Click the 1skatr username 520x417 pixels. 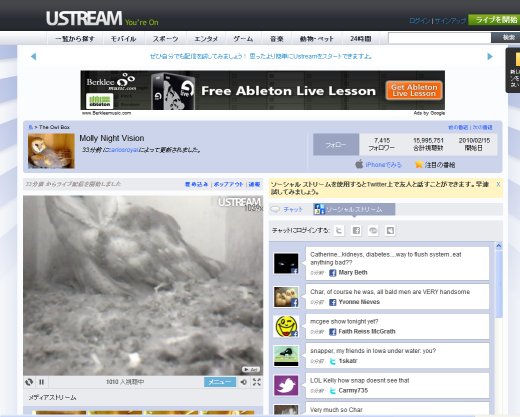(x=348, y=361)
